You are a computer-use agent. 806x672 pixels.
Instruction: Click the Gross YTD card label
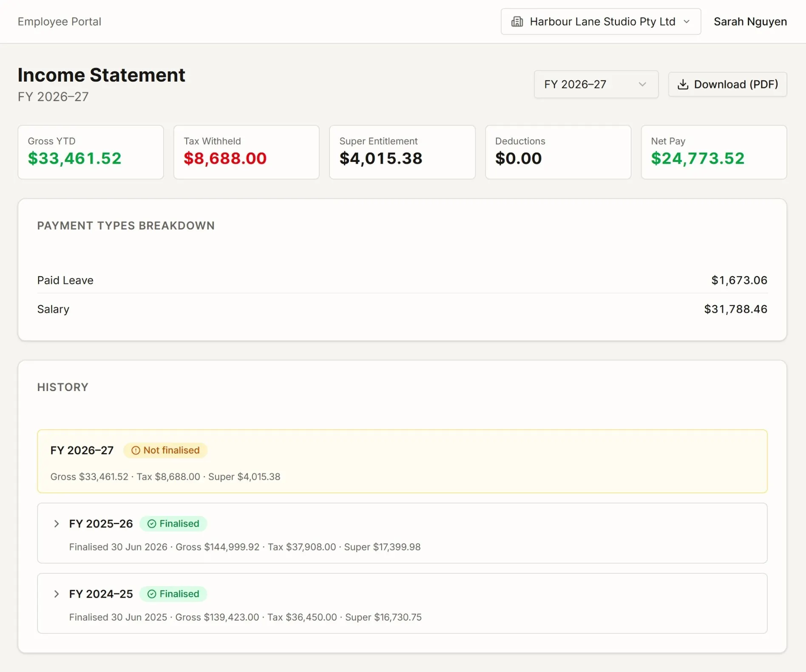[x=52, y=141]
